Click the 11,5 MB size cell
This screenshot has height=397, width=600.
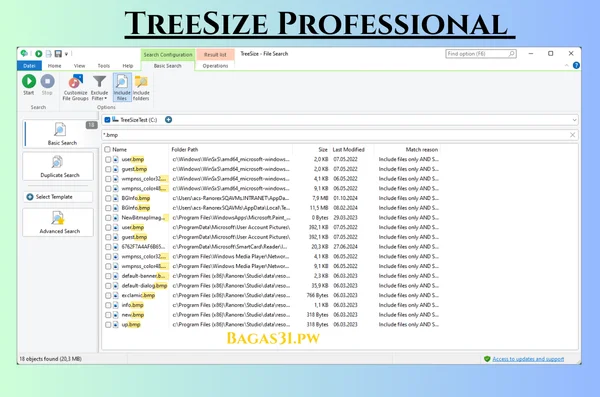(x=319, y=208)
